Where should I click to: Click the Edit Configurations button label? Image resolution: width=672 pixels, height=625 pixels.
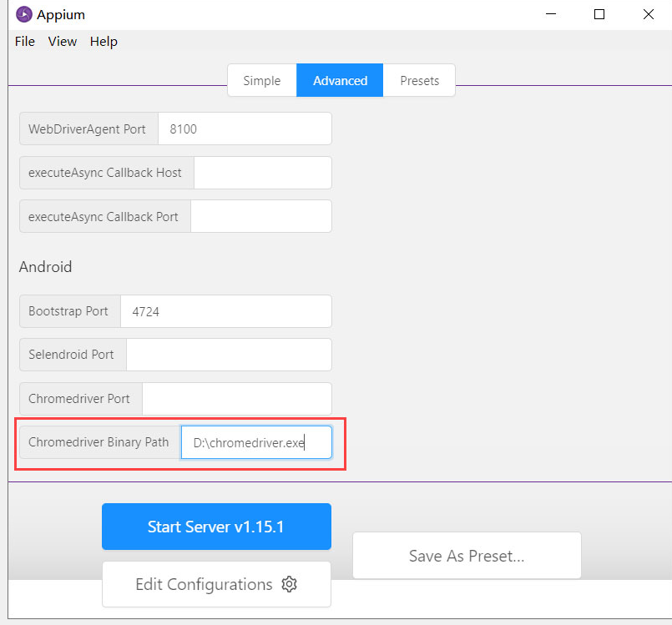click(204, 584)
